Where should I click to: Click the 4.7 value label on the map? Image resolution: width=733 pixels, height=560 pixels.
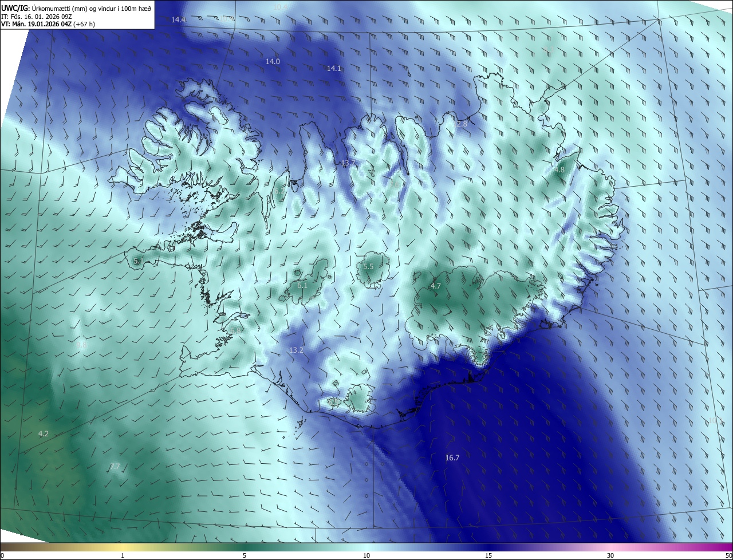436,286
